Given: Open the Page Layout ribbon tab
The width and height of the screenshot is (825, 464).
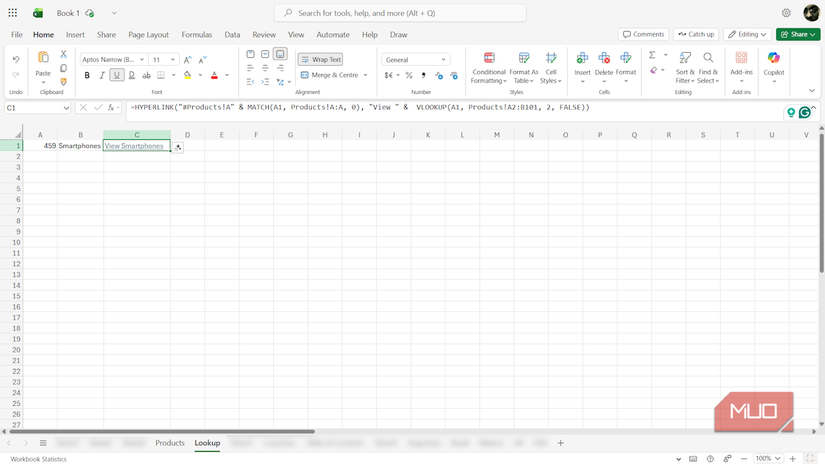Looking at the screenshot, I should click(148, 35).
